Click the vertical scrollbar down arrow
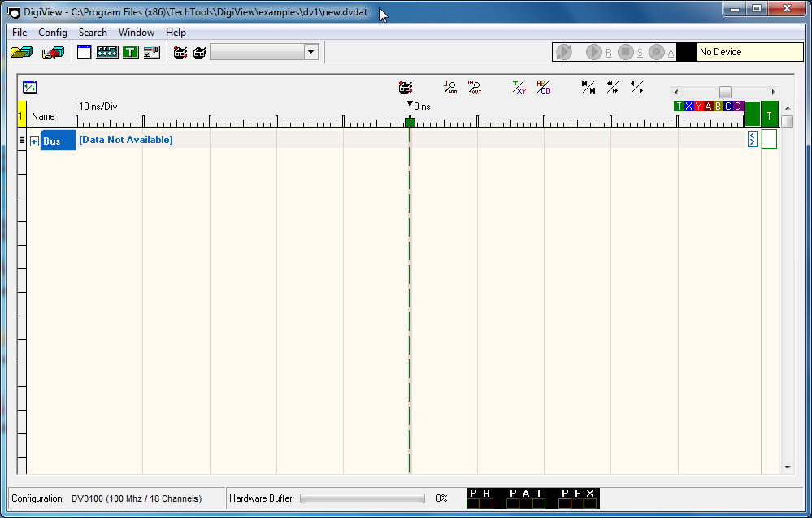This screenshot has height=518, width=812. (x=788, y=468)
